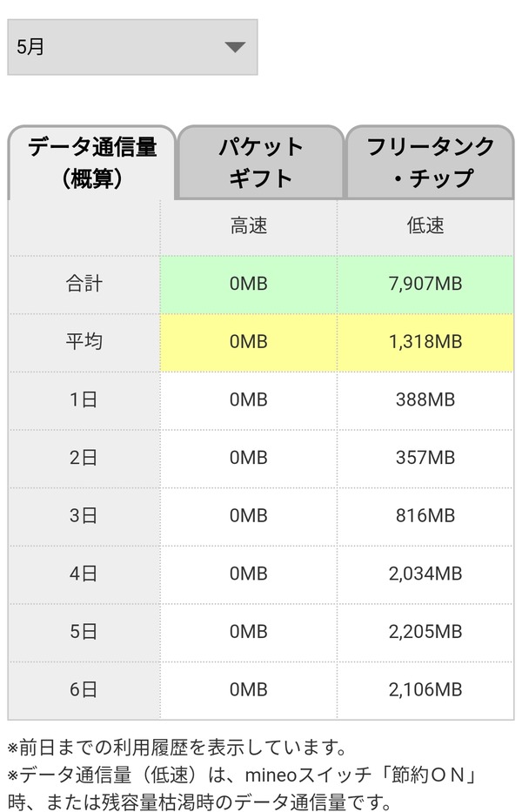
Task: Click the green 7,907MB total cell
Action: [425, 284]
